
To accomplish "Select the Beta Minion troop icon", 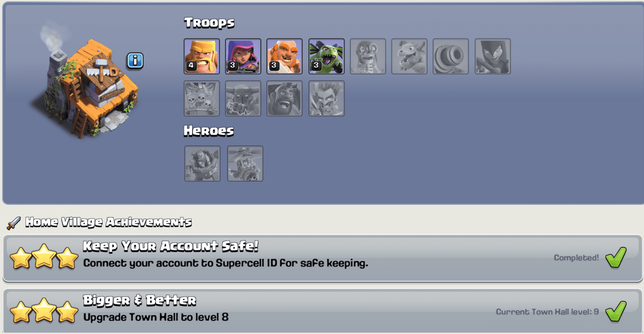I will click(326, 56).
